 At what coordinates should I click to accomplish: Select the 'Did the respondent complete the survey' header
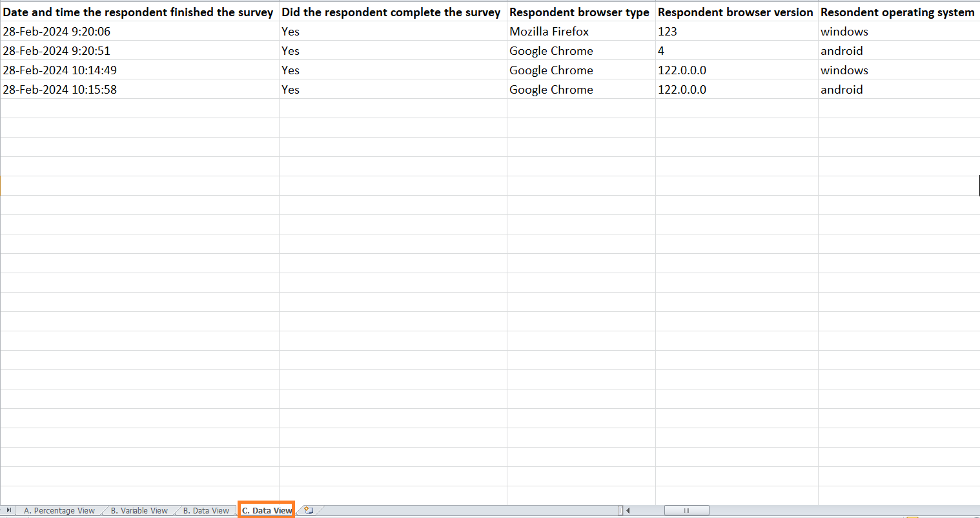[391, 12]
